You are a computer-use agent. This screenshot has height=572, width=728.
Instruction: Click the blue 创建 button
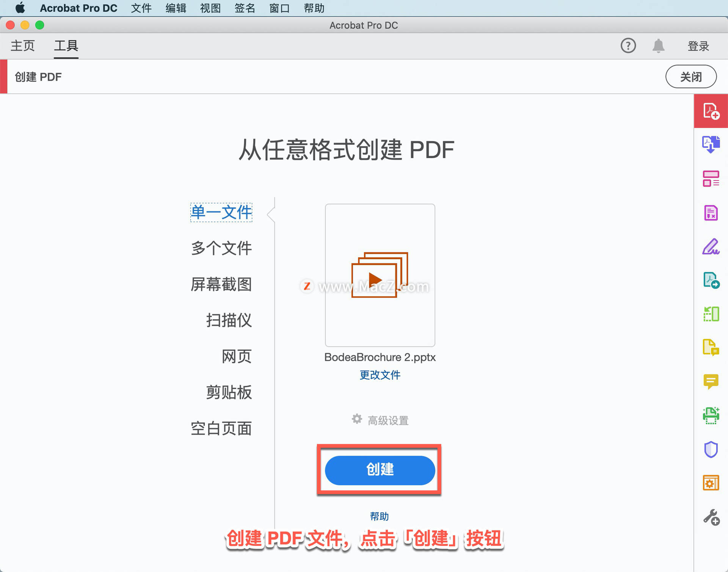380,470
